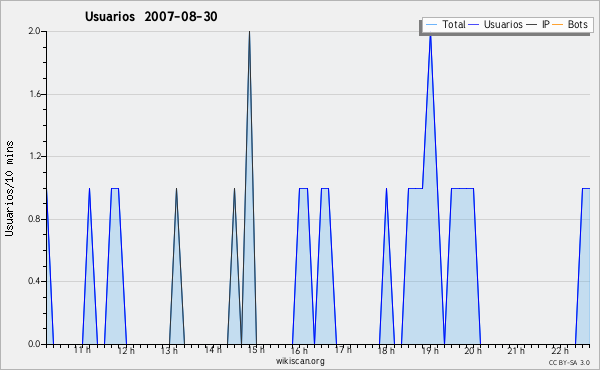Click the light blue Total legend line

(x=431, y=25)
